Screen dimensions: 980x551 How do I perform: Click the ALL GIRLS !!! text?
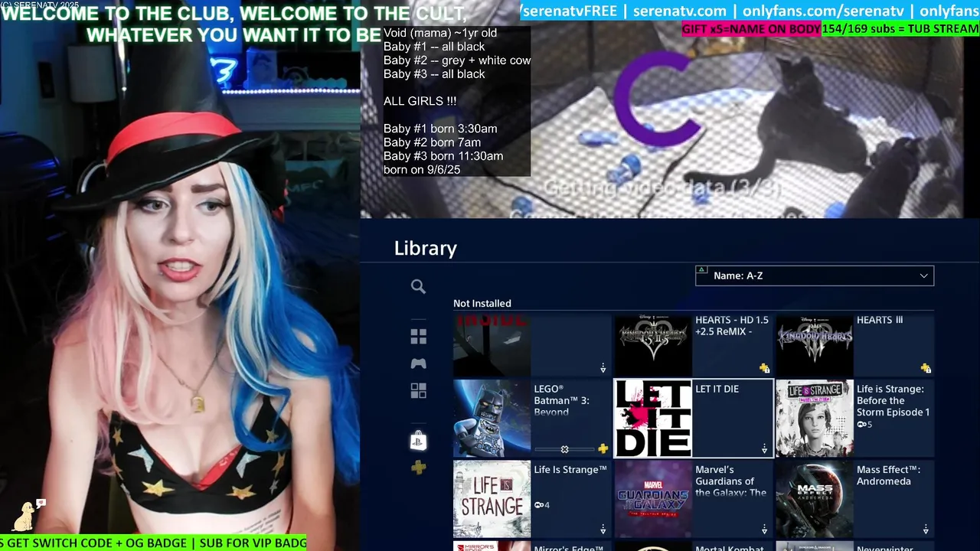[420, 101]
